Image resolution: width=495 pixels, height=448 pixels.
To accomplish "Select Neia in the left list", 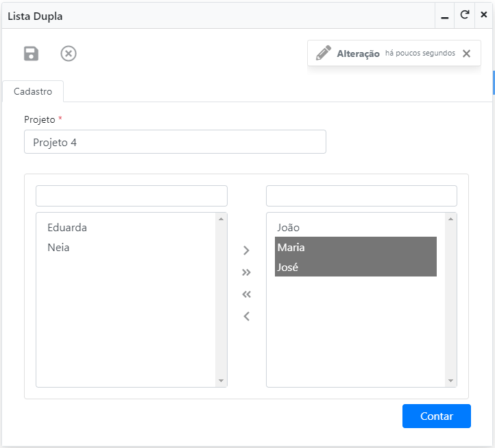I will click(59, 248).
